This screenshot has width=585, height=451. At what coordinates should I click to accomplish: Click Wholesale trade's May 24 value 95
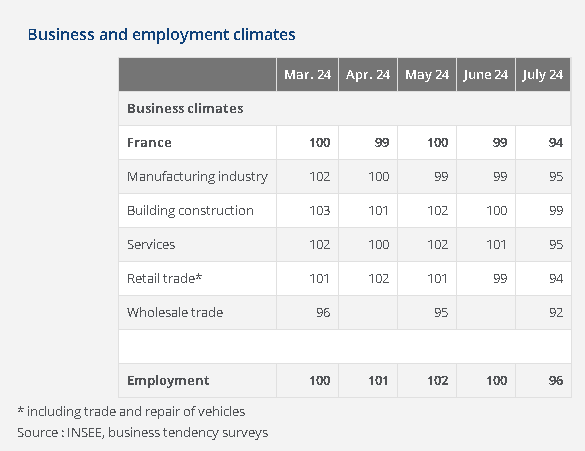[441, 313]
